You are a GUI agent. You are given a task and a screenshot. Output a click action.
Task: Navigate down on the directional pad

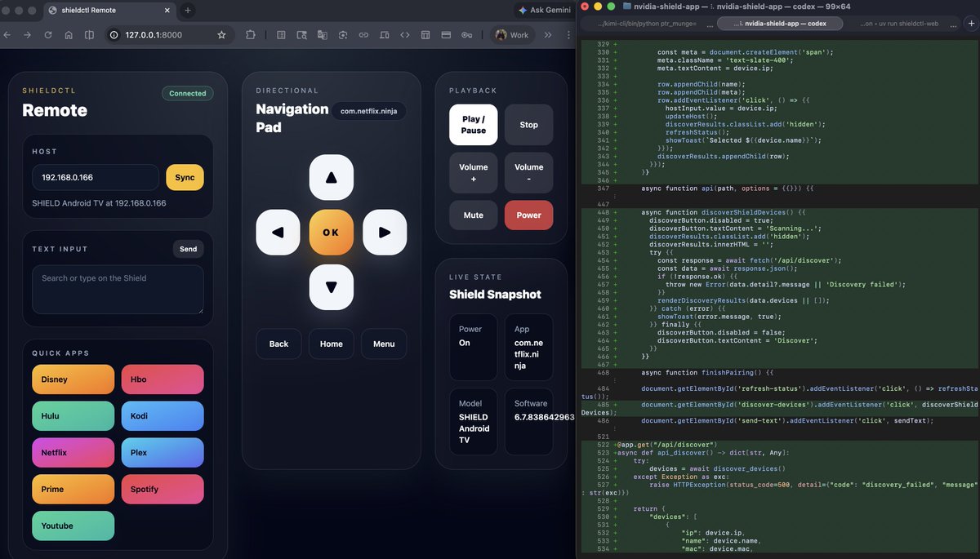coord(331,287)
